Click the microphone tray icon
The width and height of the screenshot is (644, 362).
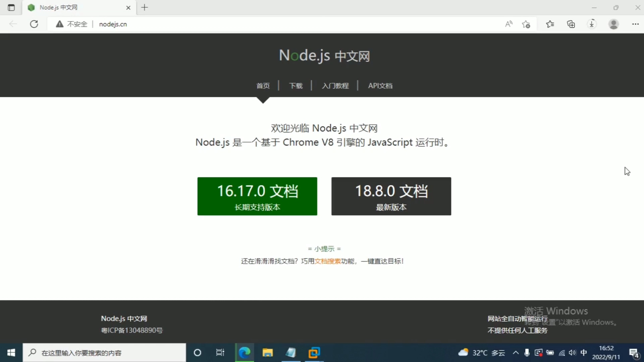(x=527, y=353)
